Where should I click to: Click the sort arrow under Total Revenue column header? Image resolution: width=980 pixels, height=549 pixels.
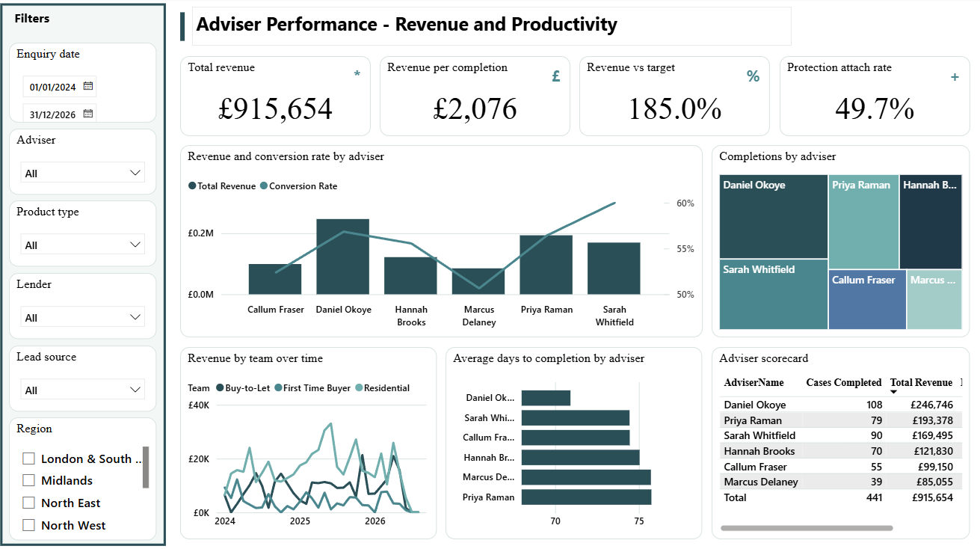pos(894,393)
